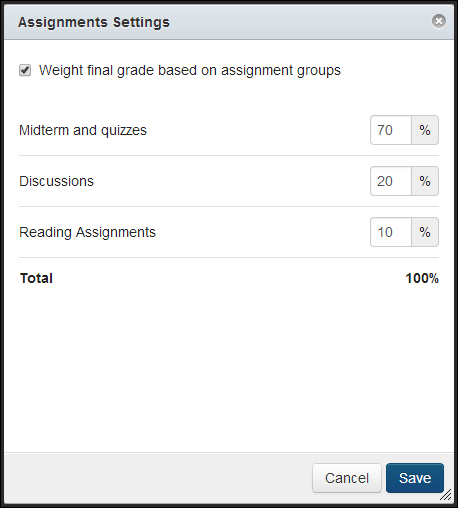The width and height of the screenshot is (458, 508).
Task: Click the empty area below Total
Action: coord(229,370)
